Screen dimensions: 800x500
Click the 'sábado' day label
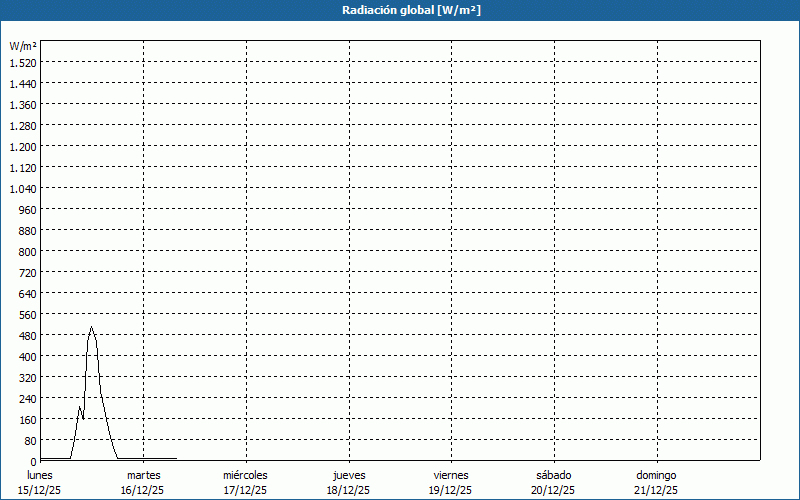(x=554, y=475)
